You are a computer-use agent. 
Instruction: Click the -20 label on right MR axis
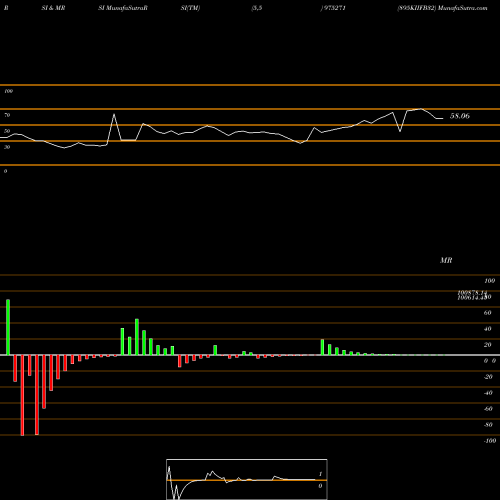[488, 377]
